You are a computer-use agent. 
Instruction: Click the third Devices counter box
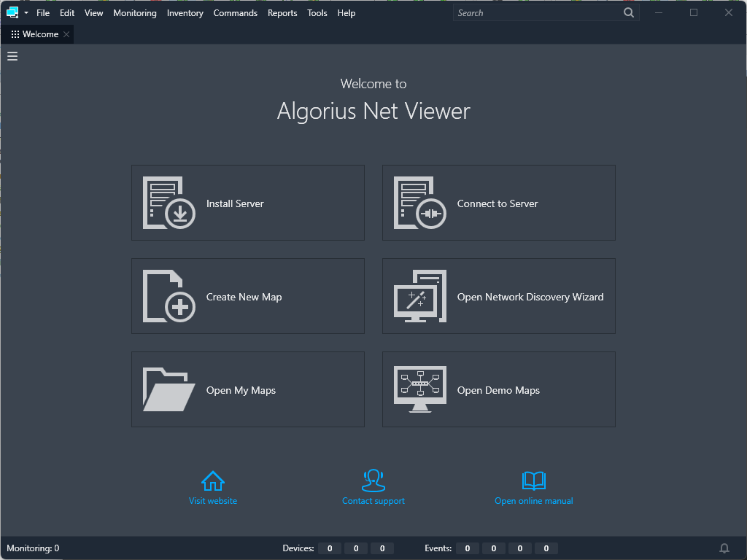(x=382, y=548)
